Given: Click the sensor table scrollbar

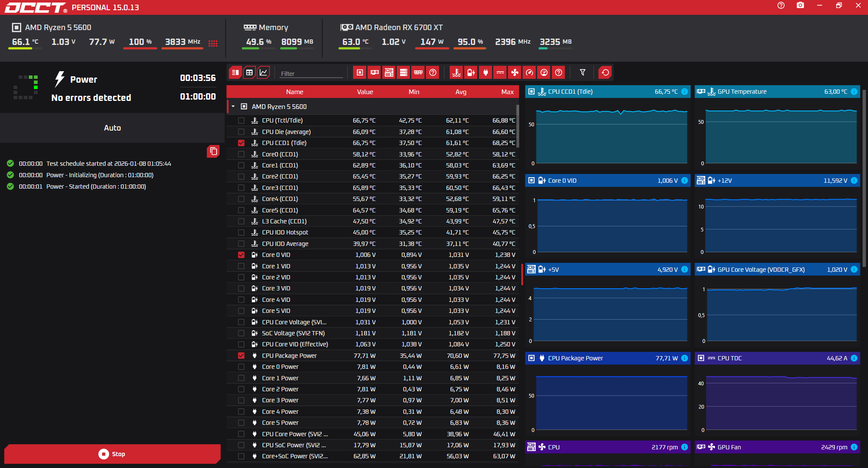Looking at the screenshot, I should coord(517,126).
